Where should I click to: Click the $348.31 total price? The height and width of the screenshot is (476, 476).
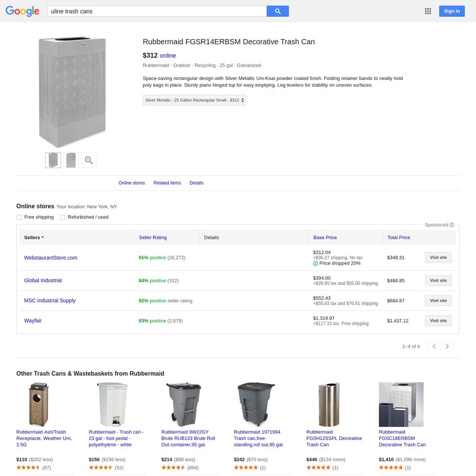coord(396,258)
